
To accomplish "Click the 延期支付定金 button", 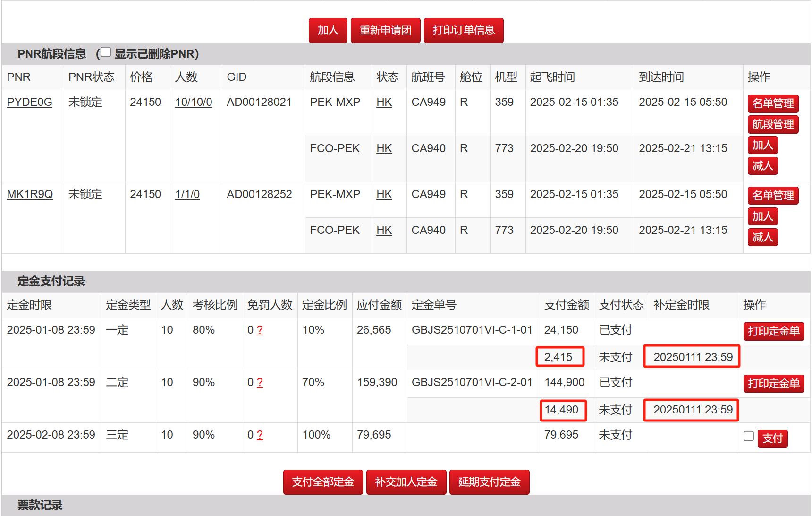I will (x=489, y=482).
